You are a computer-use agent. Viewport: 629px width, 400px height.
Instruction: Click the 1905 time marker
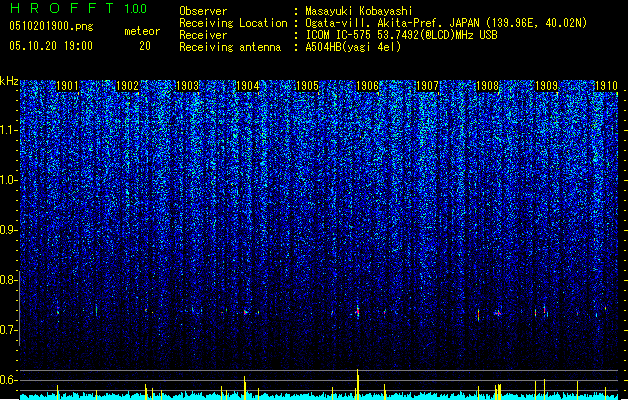point(307,86)
